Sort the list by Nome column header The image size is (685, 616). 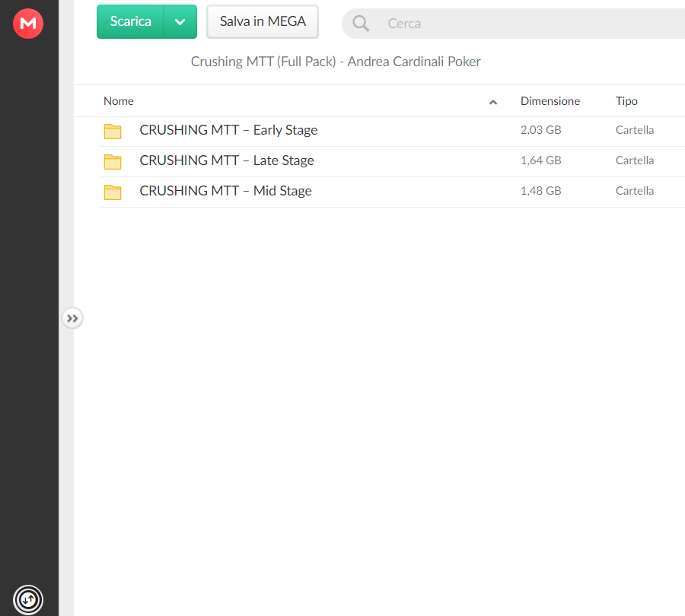119,101
